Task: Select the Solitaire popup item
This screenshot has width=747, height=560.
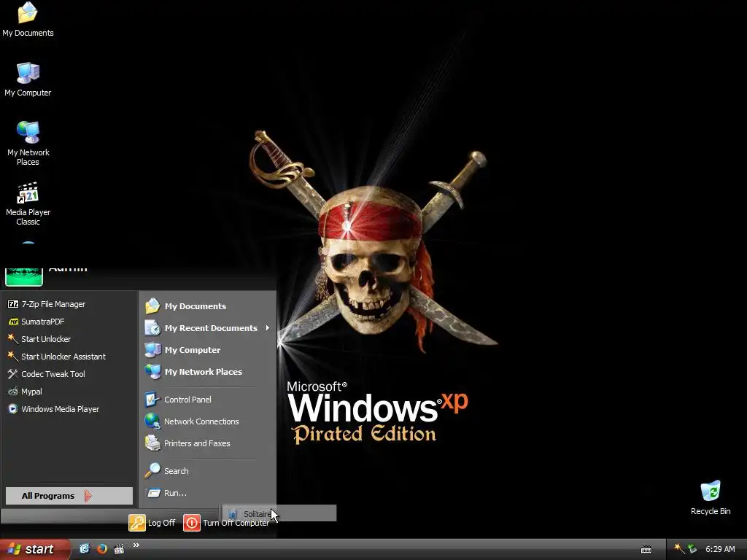Action: pyautogui.click(x=279, y=513)
